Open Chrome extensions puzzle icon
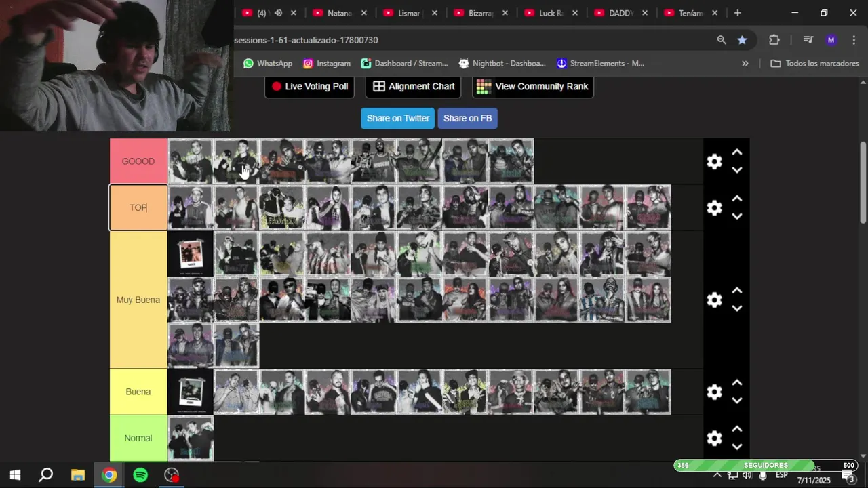This screenshot has height=488, width=868. tap(774, 40)
